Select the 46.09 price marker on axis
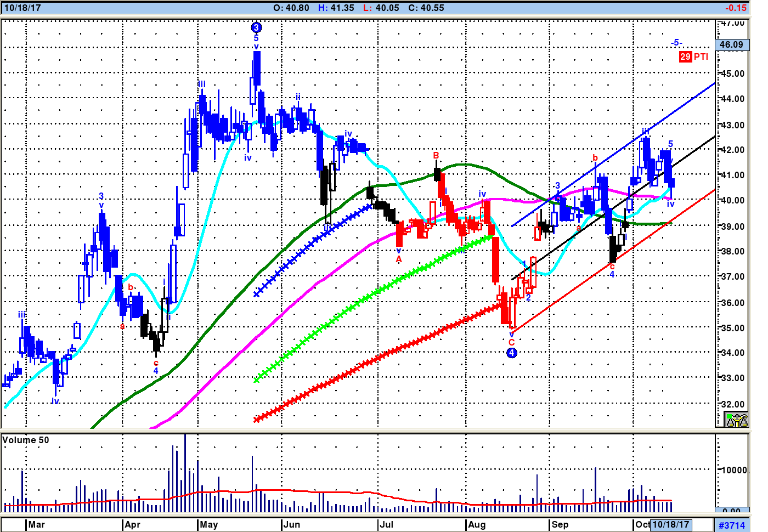This screenshot has width=768, height=532. pyautogui.click(x=732, y=45)
